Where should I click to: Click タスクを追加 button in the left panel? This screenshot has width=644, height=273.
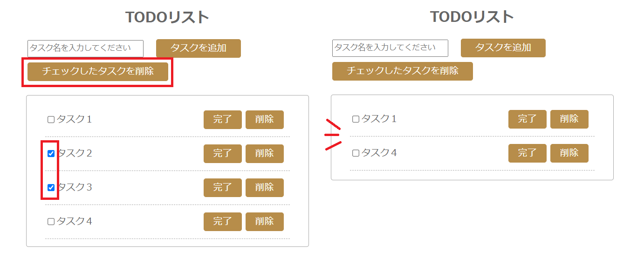click(x=198, y=48)
